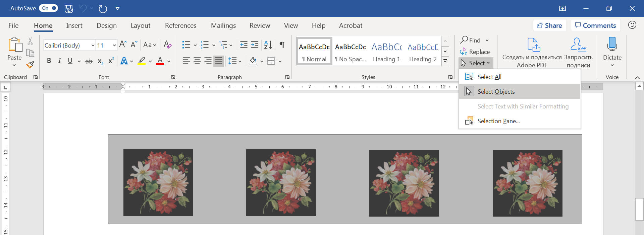Expand the Styles gallery more arrow
This screenshot has height=235, width=644.
(x=445, y=61)
